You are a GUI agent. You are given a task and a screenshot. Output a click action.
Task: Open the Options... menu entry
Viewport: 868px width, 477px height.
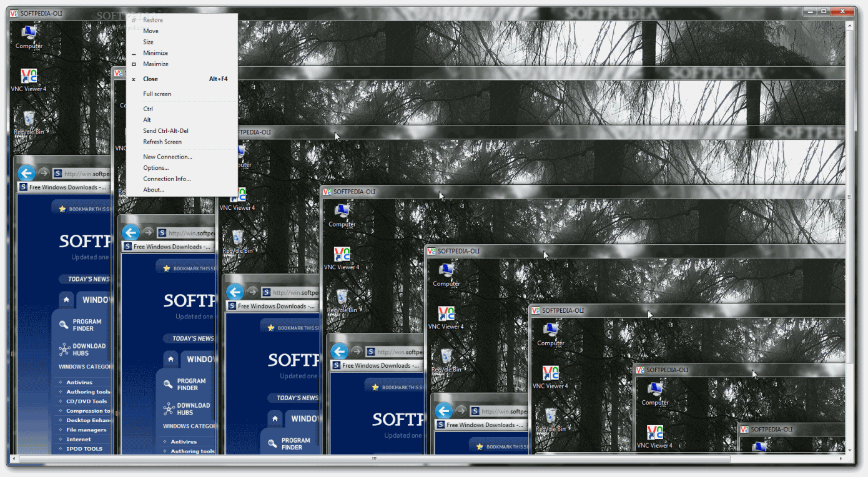tap(182, 168)
